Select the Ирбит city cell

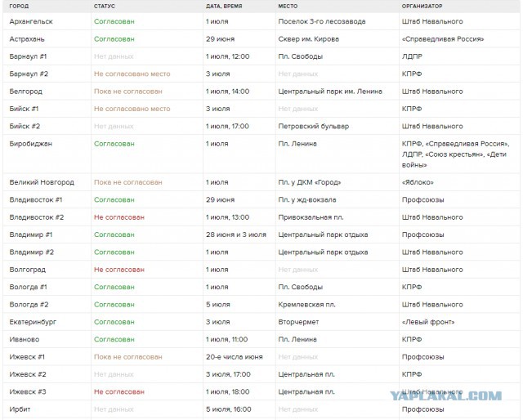click(x=20, y=409)
